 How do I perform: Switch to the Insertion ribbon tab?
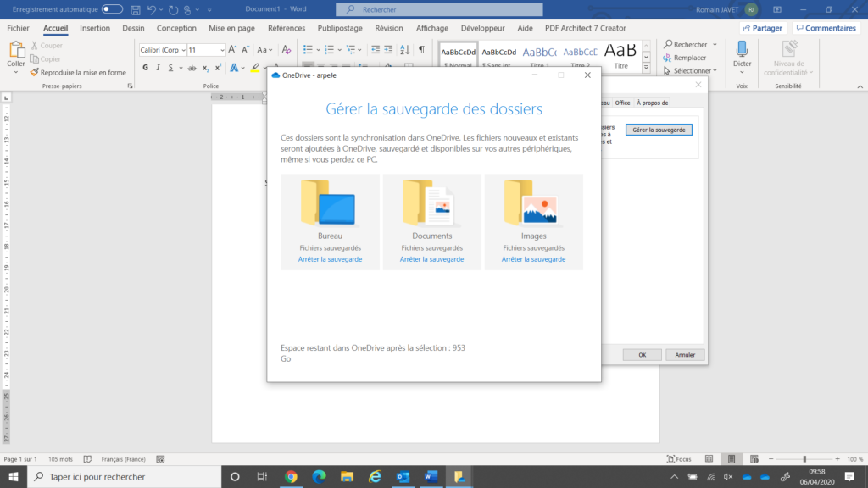(x=94, y=28)
